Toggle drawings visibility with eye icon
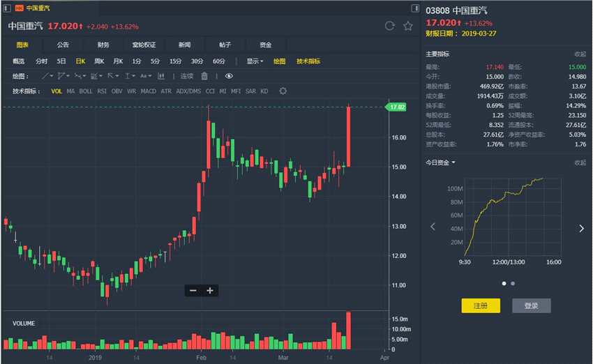 point(229,76)
